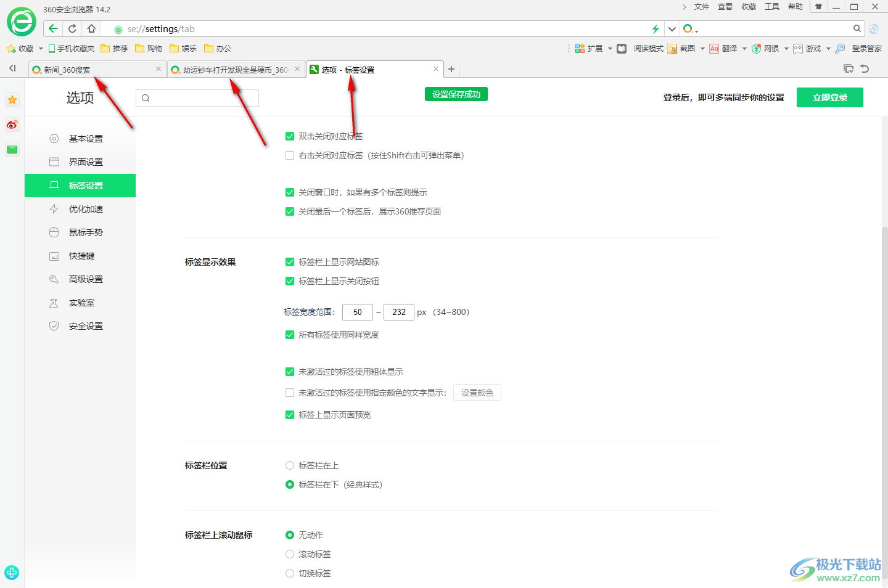888x588 pixels.
Task: Click the 设置颜色 button
Action: click(477, 393)
